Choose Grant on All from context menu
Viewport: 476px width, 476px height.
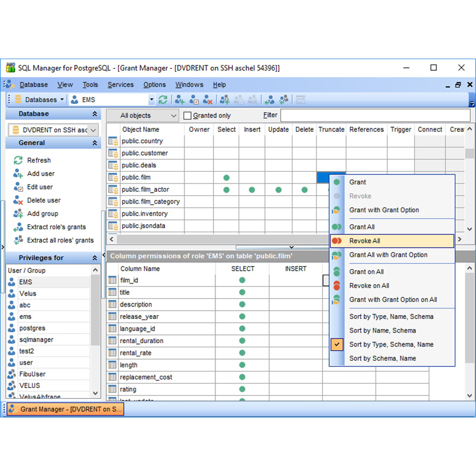coord(392,272)
